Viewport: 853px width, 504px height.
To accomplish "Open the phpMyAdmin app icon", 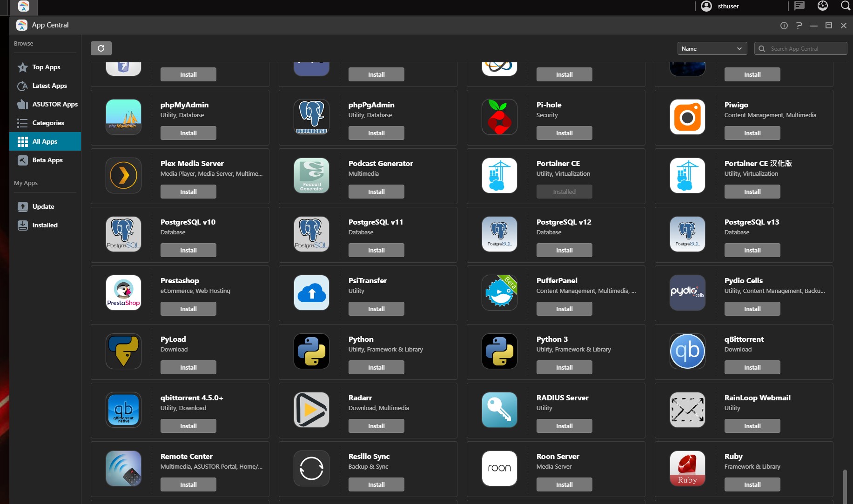I will pyautogui.click(x=123, y=117).
